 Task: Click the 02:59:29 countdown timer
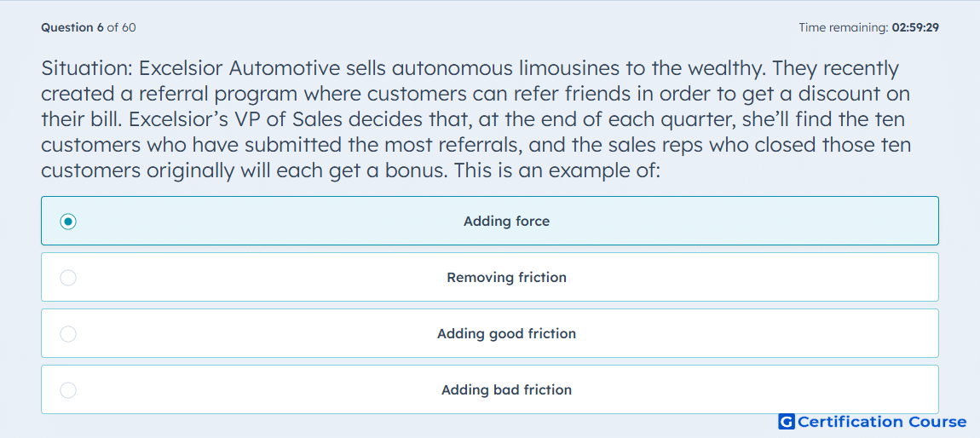(x=915, y=27)
